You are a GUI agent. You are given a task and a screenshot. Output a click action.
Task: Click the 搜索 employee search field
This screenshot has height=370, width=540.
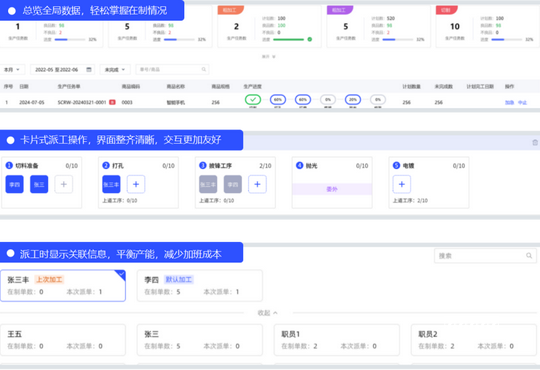485,256
